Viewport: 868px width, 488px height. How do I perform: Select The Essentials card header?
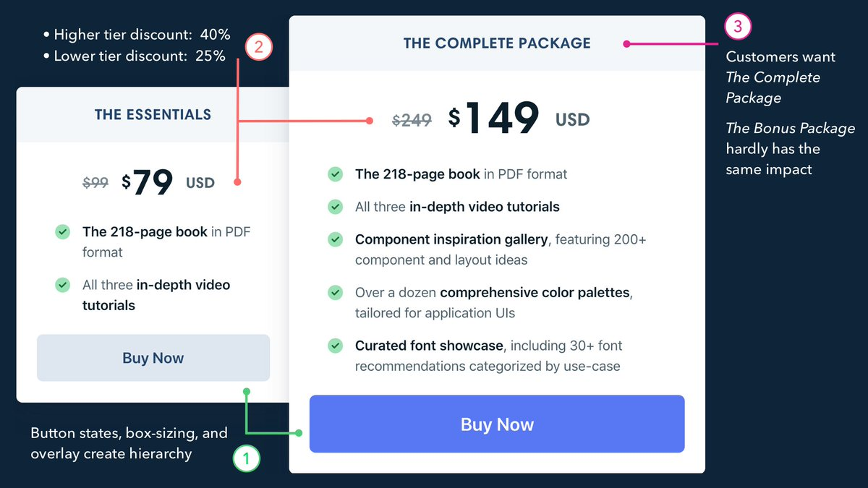tap(153, 114)
